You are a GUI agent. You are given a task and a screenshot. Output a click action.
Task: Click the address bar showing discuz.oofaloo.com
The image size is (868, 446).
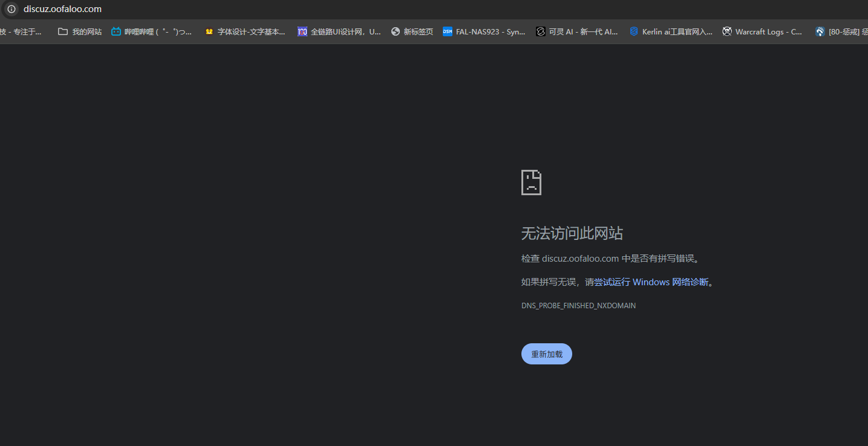click(x=63, y=9)
